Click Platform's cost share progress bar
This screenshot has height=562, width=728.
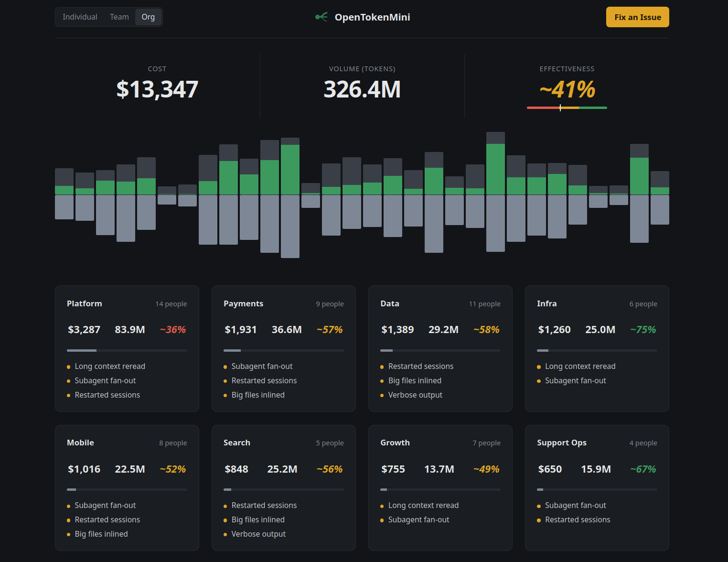pyautogui.click(x=127, y=350)
